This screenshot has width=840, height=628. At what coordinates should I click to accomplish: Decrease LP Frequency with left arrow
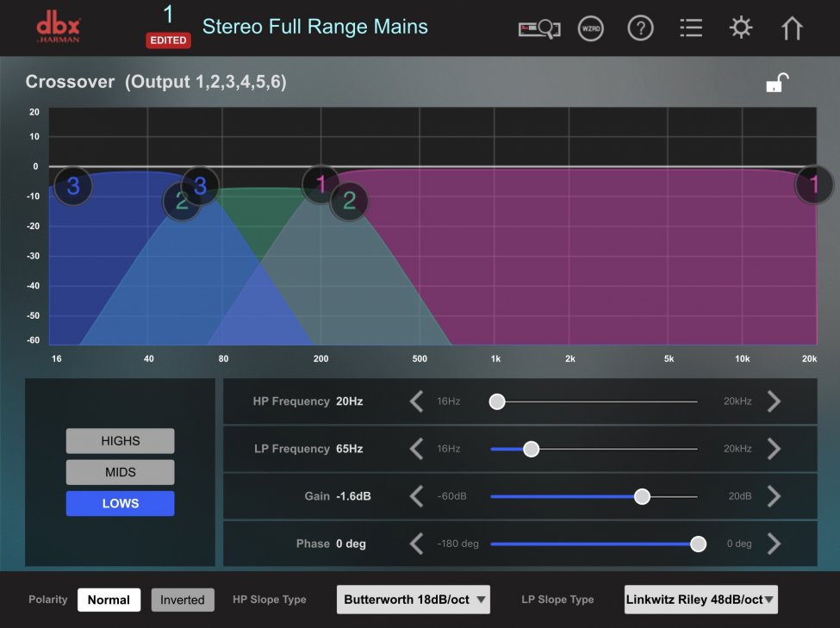pyautogui.click(x=416, y=449)
